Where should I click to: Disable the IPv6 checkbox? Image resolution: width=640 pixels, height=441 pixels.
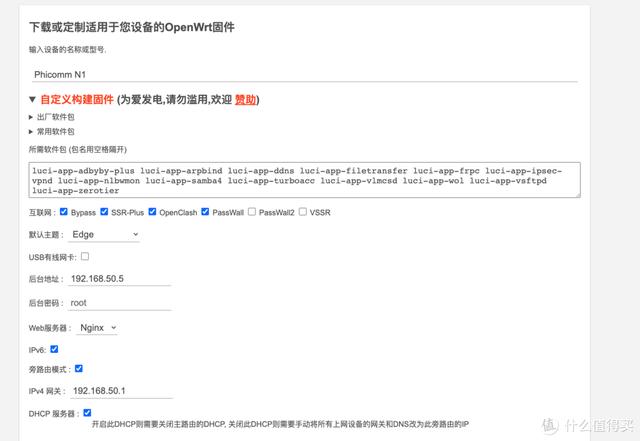[54, 349]
